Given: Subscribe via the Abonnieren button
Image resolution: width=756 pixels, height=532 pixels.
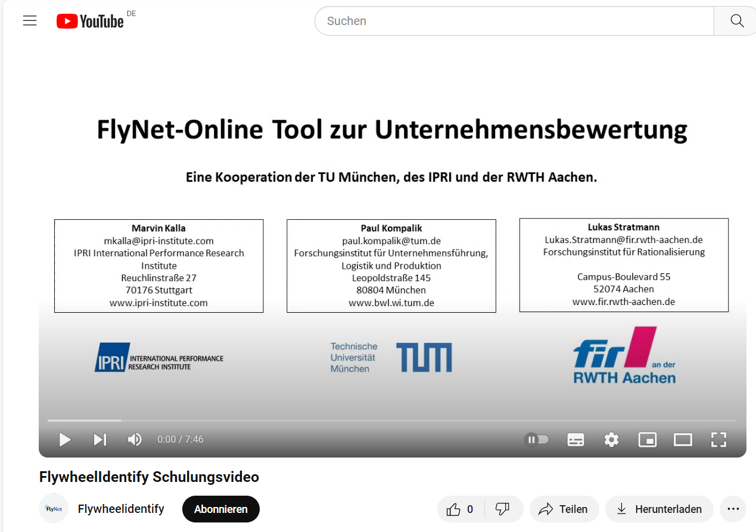Looking at the screenshot, I should coord(220,509).
